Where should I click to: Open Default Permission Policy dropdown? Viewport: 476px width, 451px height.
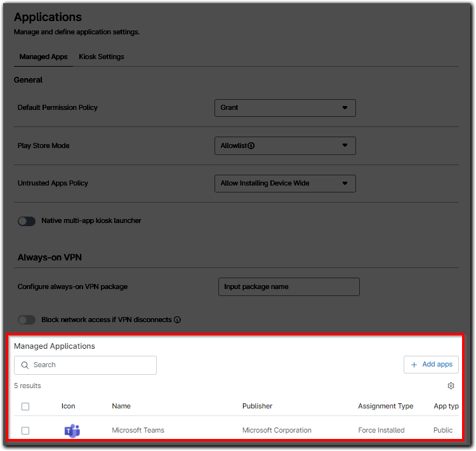click(x=285, y=108)
